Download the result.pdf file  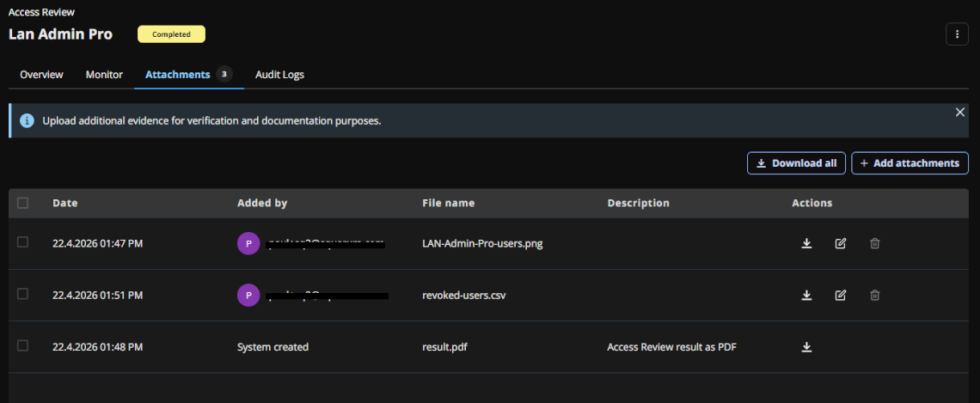pos(806,347)
